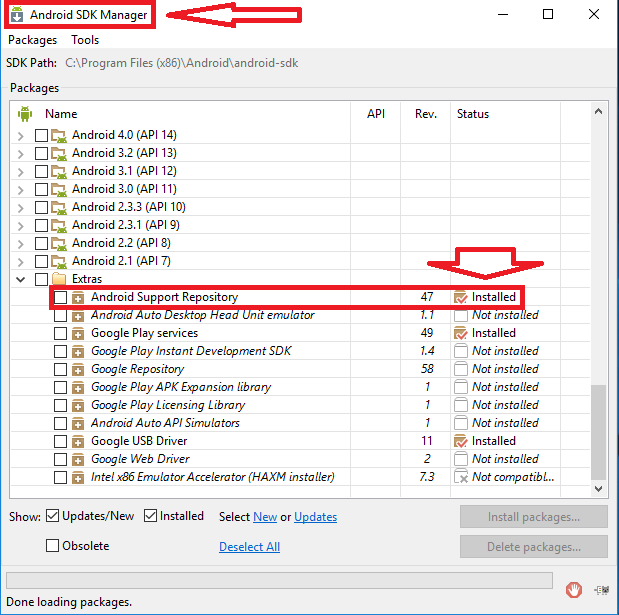
Task: Select the Google Play APK Expansion library row
Action: click(x=300, y=387)
